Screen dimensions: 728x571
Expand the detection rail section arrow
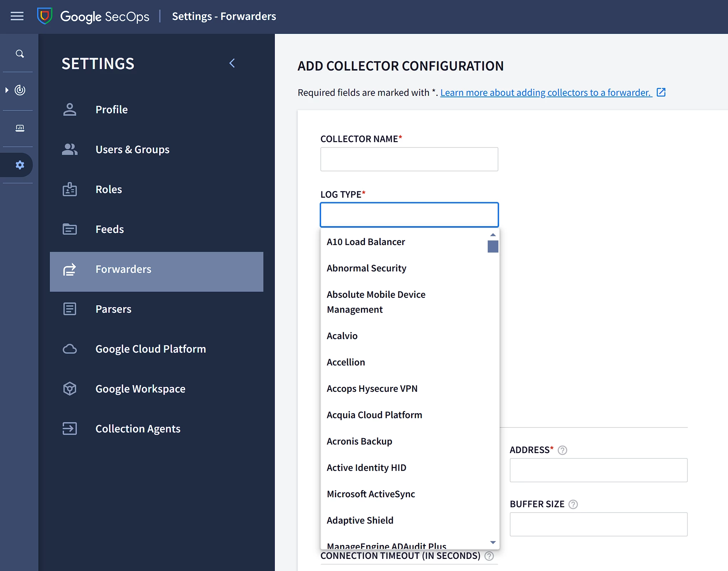coord(7,90)
